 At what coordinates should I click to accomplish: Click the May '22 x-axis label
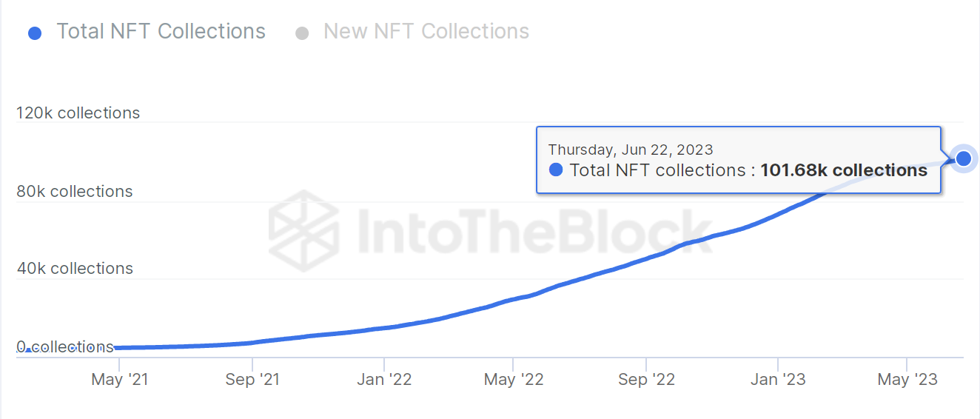pos(514,380)
